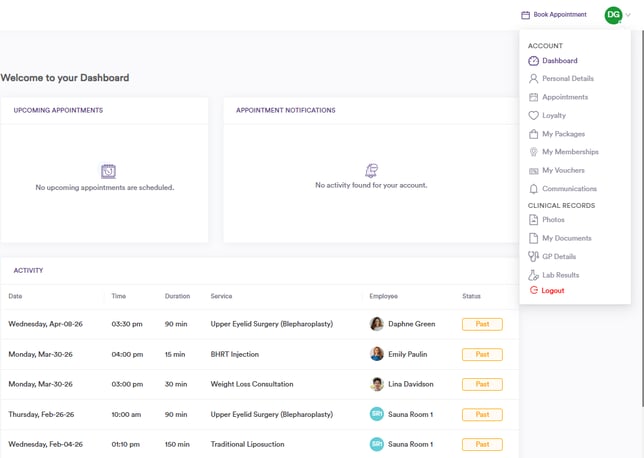Open Photos under Clinical Records
The image size is (644, 458).
pos(553,220)
